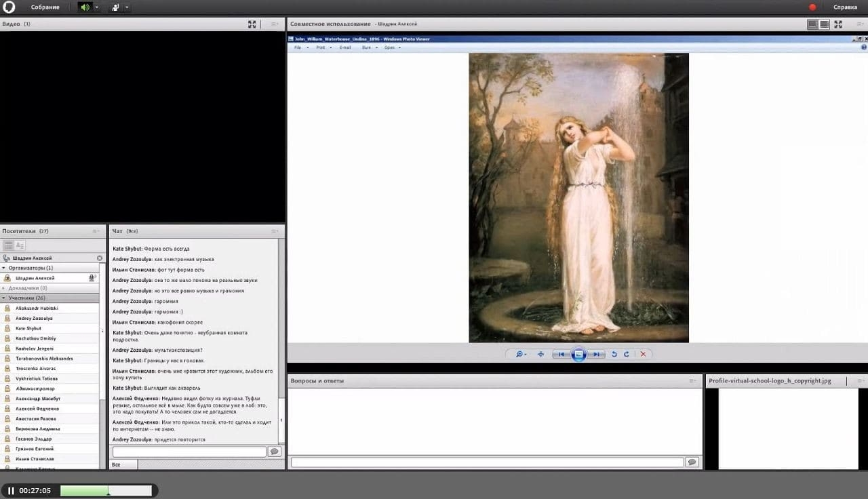
Task: Select the first share pod view mode
Action: pos(812,24)
